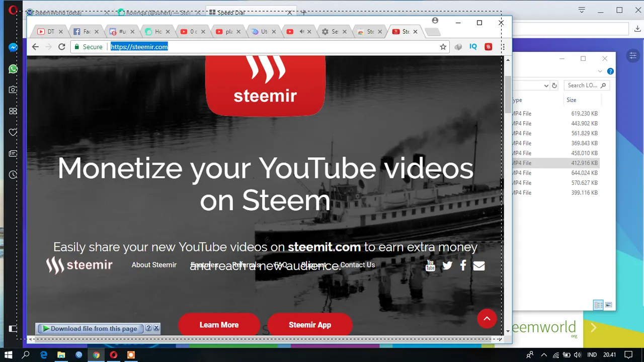The height and width of the screenshot is (362, 644).
Task: Open Messenger in the Opera sidebar
Action: pos(13,48)
